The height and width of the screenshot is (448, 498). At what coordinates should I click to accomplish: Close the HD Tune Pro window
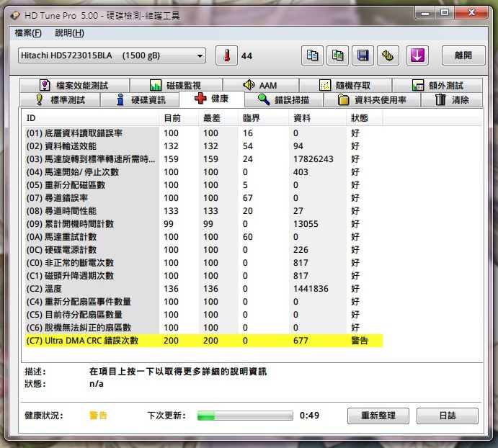click(x=471, y=13)
